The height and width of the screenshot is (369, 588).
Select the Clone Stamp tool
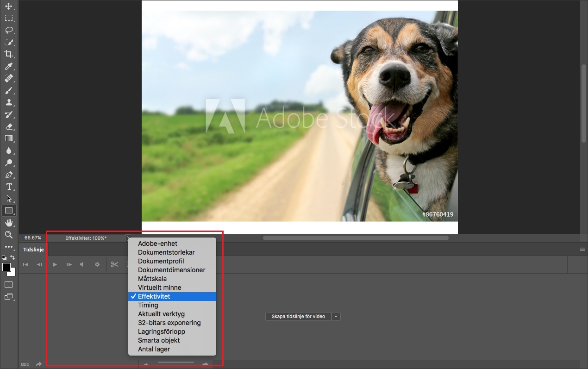[x=9, y=102]
